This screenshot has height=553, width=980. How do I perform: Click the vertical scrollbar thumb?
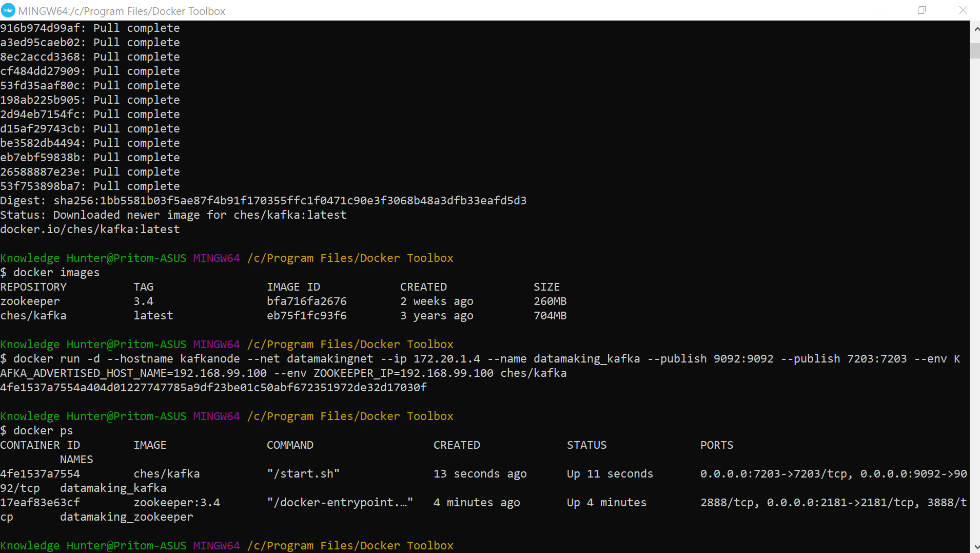tap(975, 51)
